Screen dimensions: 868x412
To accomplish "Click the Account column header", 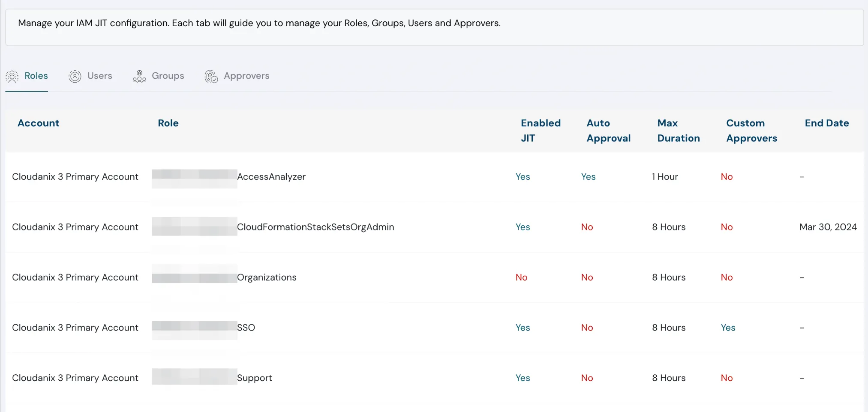I will tap(38, 123).
